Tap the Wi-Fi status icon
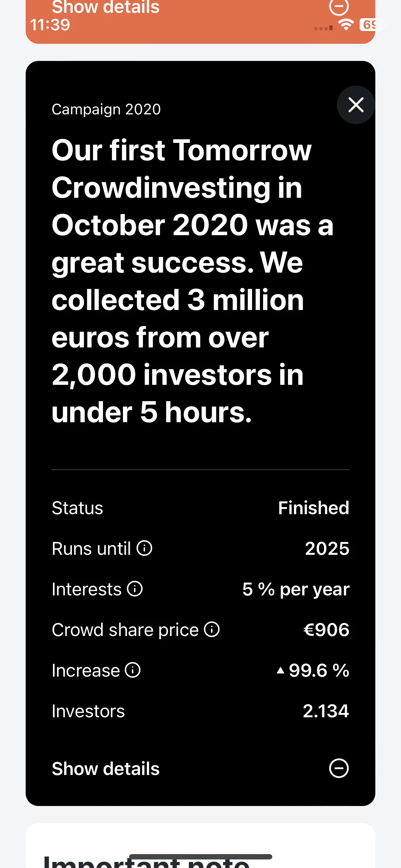The height and width of the screenshot is (868, 401). pyautogui.click(x=346, y=25)
